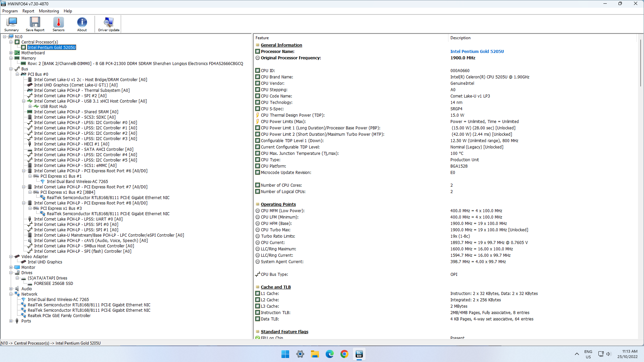Screen dimensions: 644x362
Task: Open the Monitoring menu
Action: pyautogui.click(x=49, y=11)
